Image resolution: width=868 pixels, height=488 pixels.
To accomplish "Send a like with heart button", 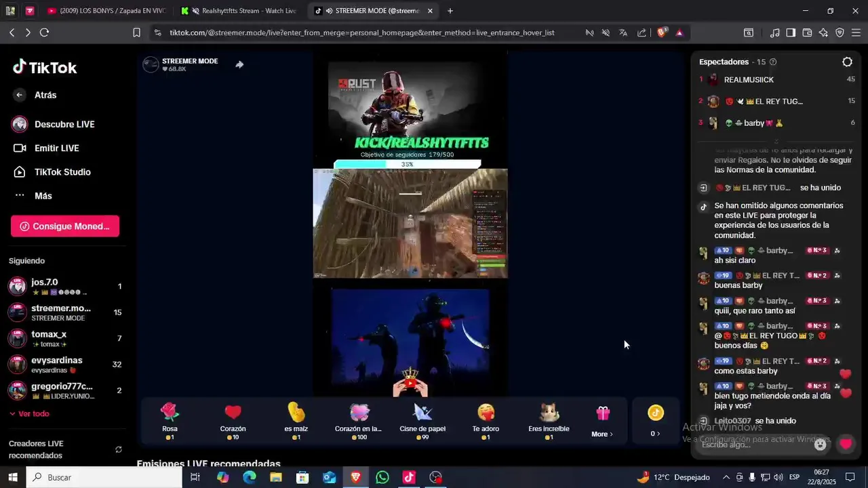I will pyautogui.click(x=845, y=445).
